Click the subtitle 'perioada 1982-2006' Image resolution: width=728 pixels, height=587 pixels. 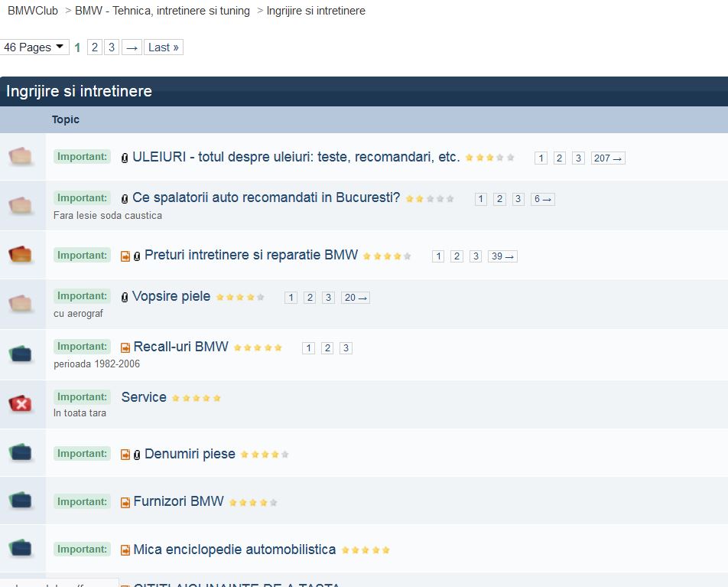pos(96,364)
